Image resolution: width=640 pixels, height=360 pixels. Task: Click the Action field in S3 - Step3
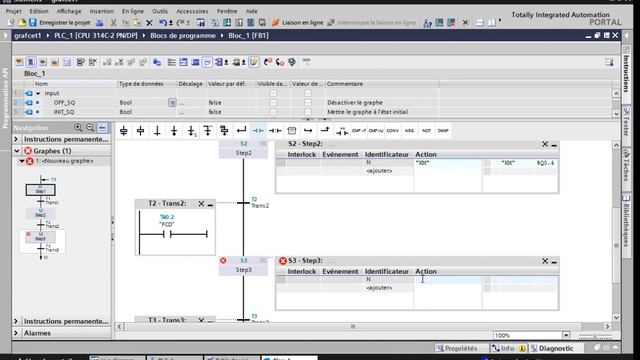coord(448,280)
